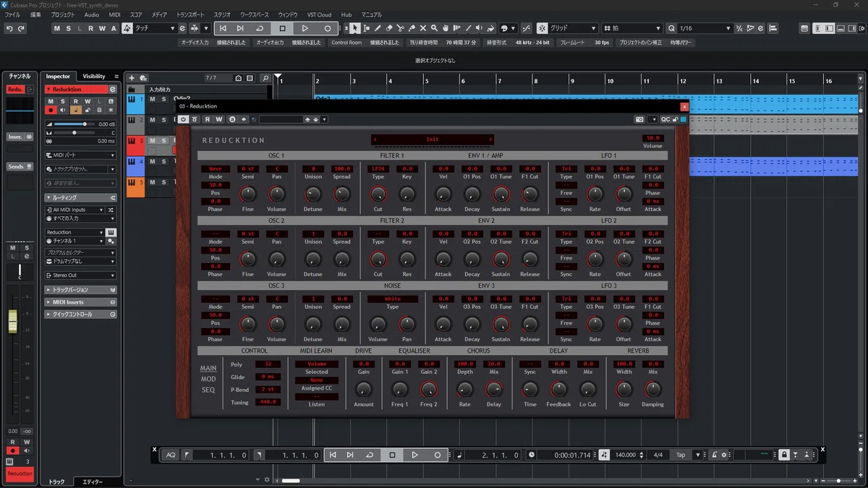Click MOD page link in Reducktion
This screenshot has width=868, height=488.
(x=208, y=379)
